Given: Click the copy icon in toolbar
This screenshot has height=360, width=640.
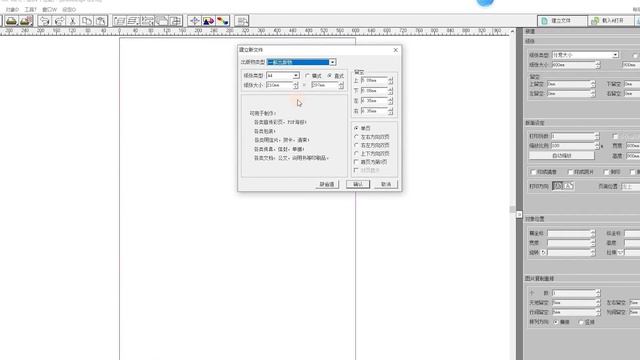Looking at the screenshot, I should 87,21.
